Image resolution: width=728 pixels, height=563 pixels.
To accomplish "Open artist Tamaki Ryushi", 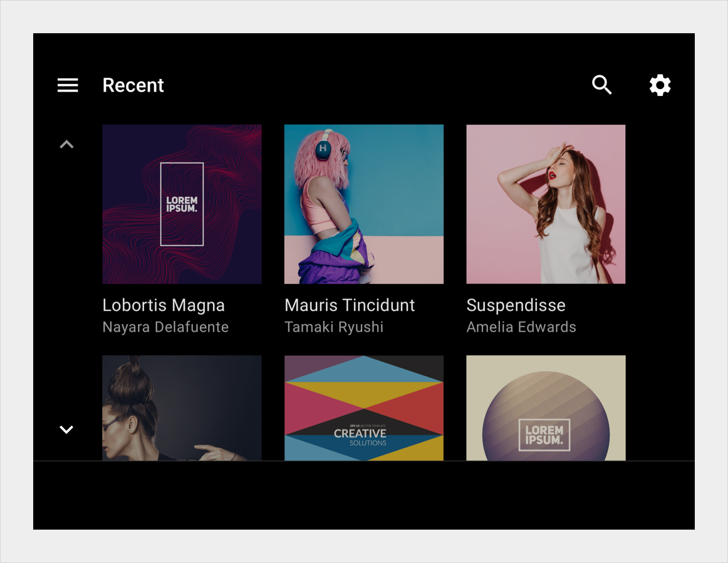I will pos(334,327).
